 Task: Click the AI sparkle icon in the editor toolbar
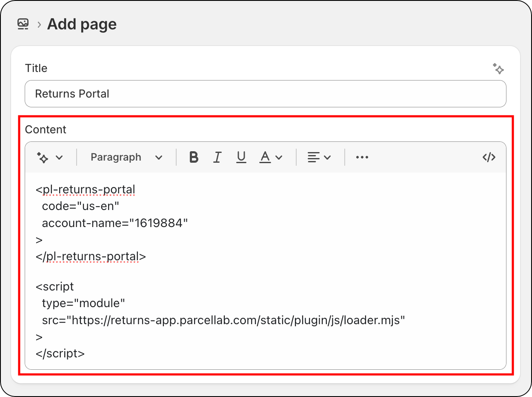[x=44, y=157]
